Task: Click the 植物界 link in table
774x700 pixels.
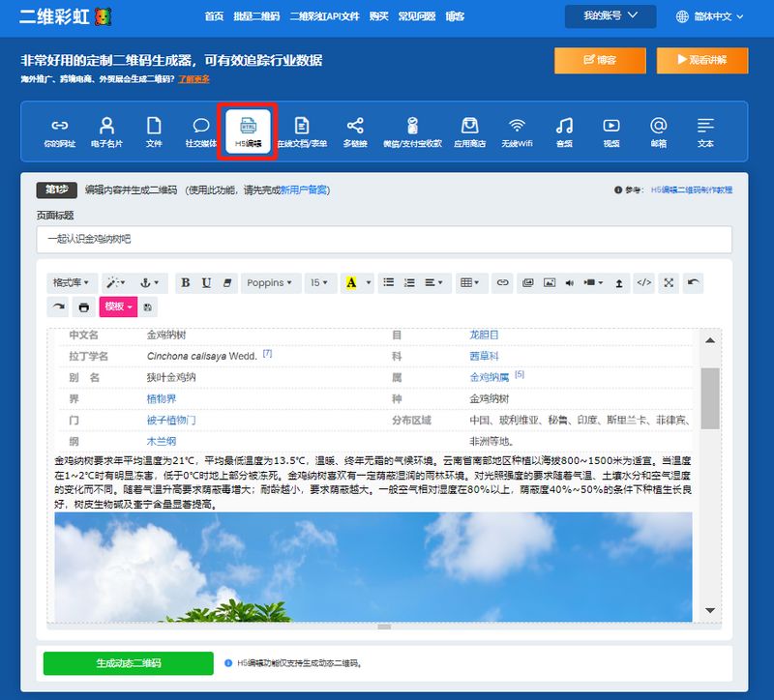Action: click(x=162, y=398)
